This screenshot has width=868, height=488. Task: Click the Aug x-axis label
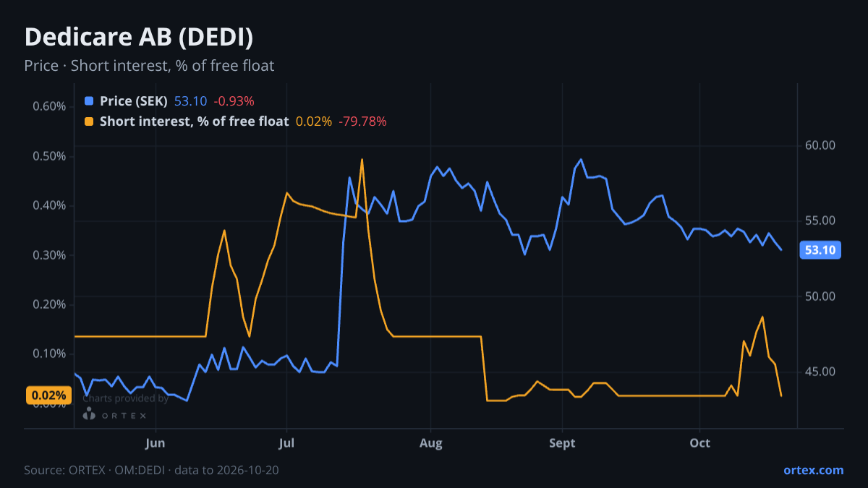[430, 442]
